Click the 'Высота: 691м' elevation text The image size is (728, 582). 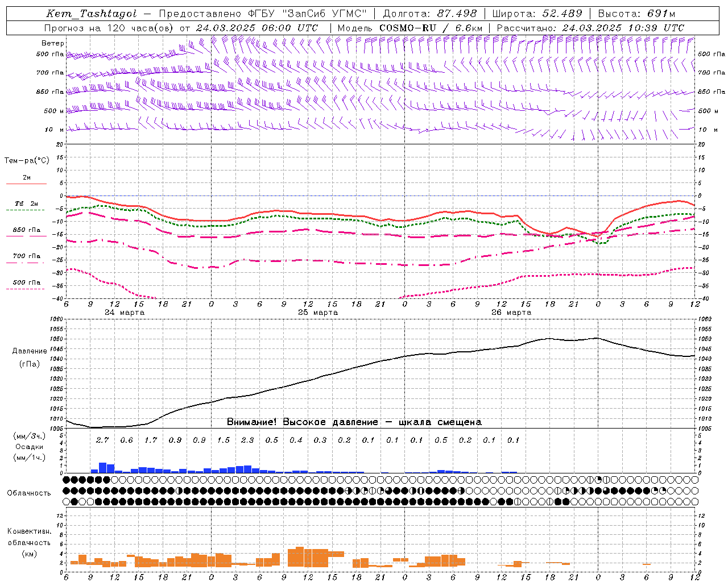click(636, 14)
